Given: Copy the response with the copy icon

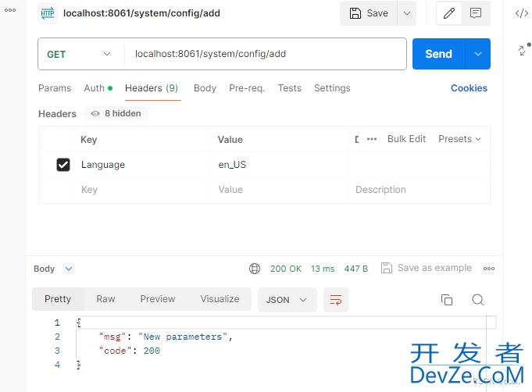Looking at the screenshot, I should tap(447, 300).
